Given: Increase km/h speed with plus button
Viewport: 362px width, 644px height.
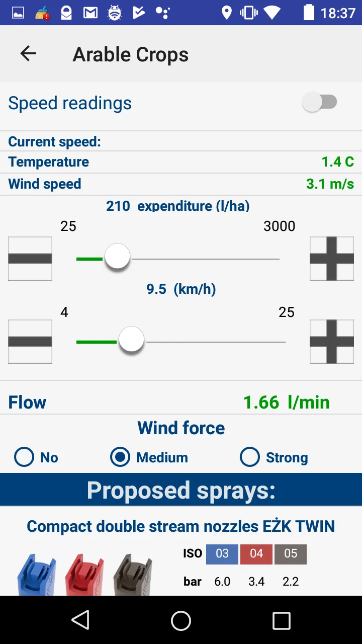Looking at the screenshot, I should (331, 342).
